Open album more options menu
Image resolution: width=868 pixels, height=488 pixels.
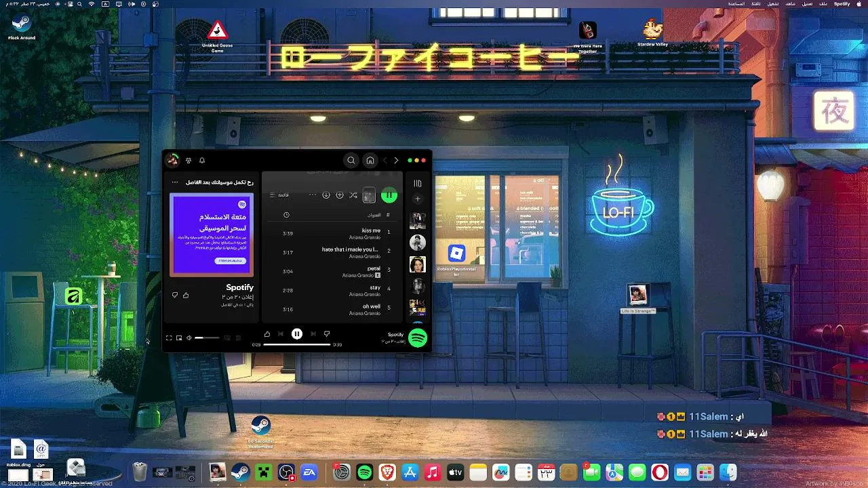[313, 195]
